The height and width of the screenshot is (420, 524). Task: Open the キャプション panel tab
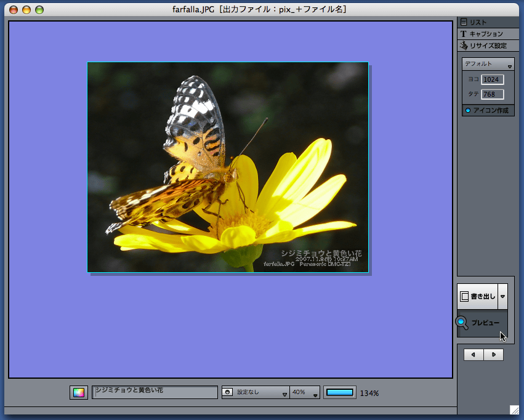tap(488, 34)
